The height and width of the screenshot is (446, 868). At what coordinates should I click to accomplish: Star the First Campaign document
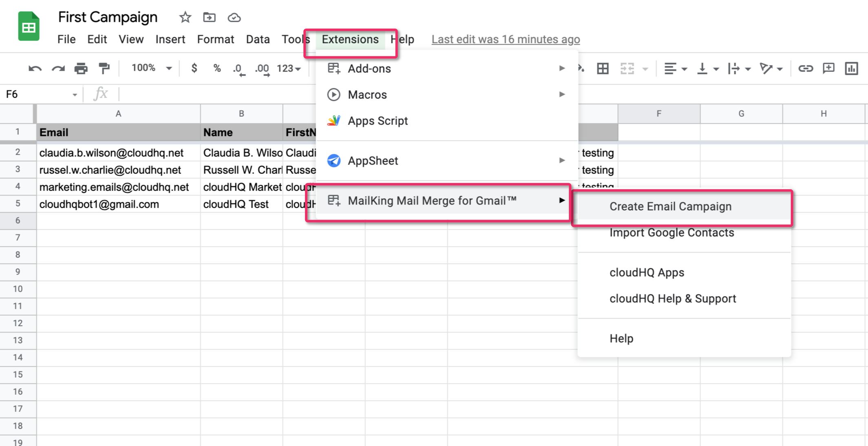point(185,17)
